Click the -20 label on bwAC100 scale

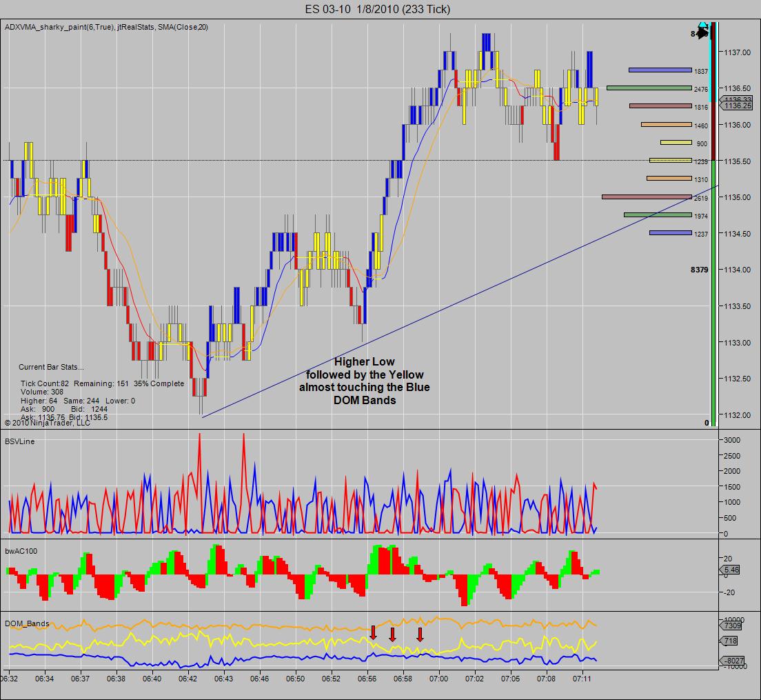click(x=729, y=592)
